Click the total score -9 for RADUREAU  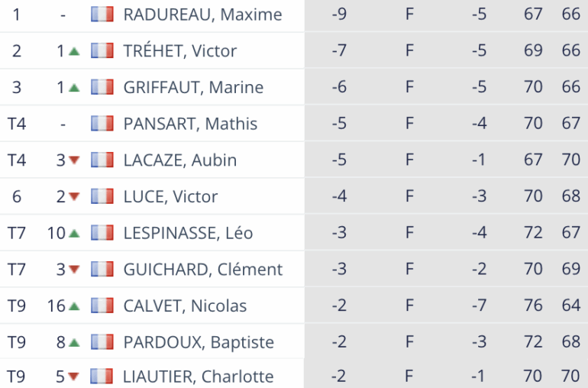[x=339, y=15]
